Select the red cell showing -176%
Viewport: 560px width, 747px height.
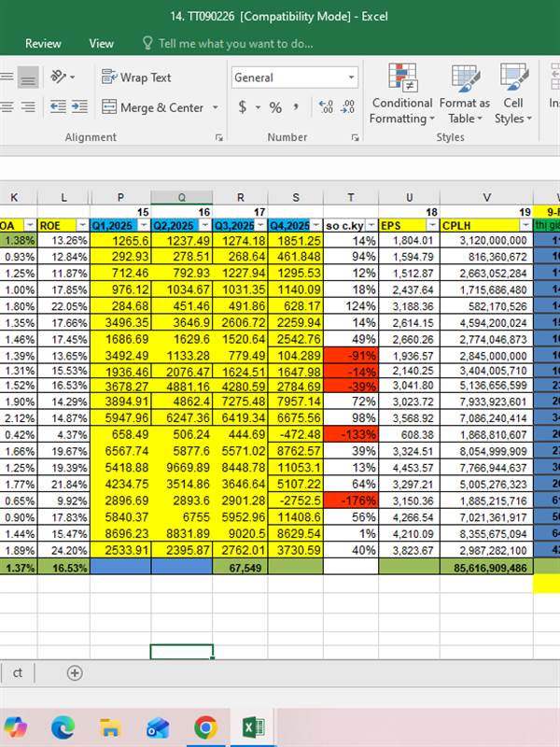click(x=351, y=500)
